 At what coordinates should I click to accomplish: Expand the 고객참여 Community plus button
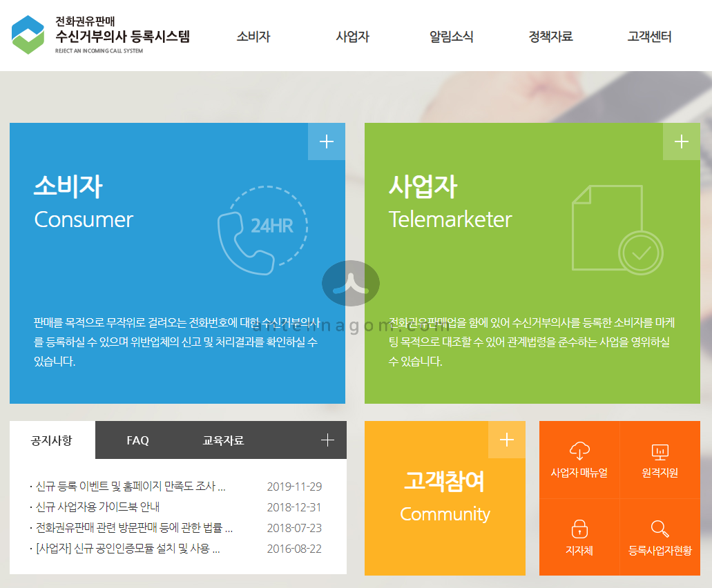pyautogui.click(x=507, y=440)
